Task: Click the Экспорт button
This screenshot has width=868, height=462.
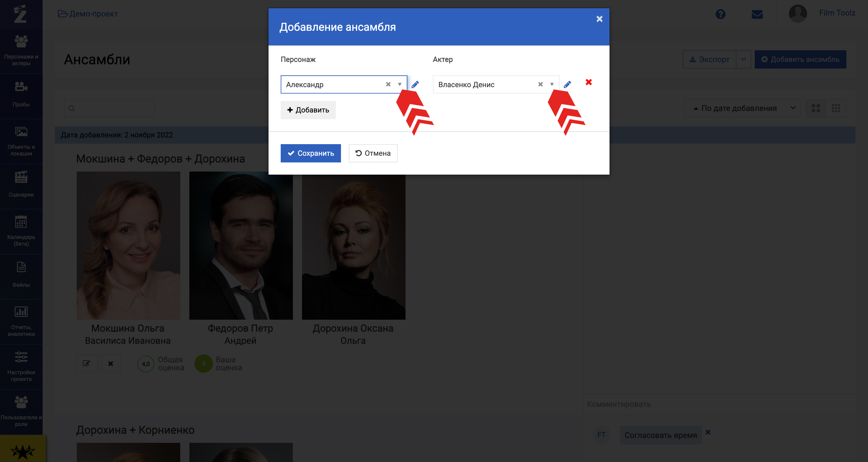Action: (x=709, y=59)
